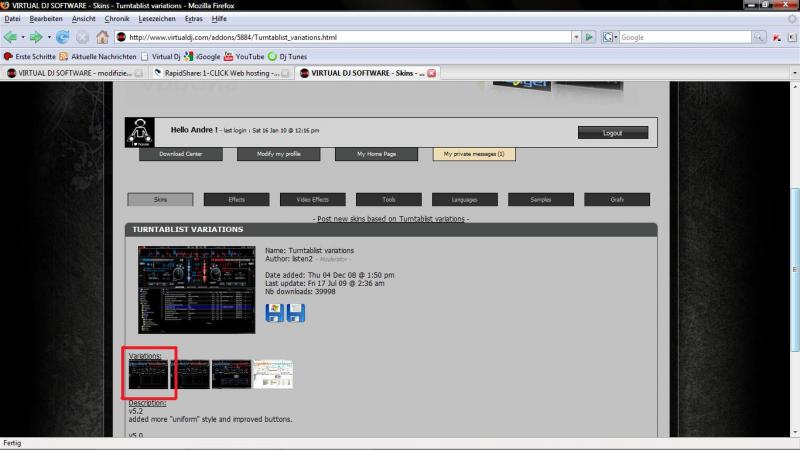Open the Datei menu
800x450 pixels.
click(x=12, y=19)
